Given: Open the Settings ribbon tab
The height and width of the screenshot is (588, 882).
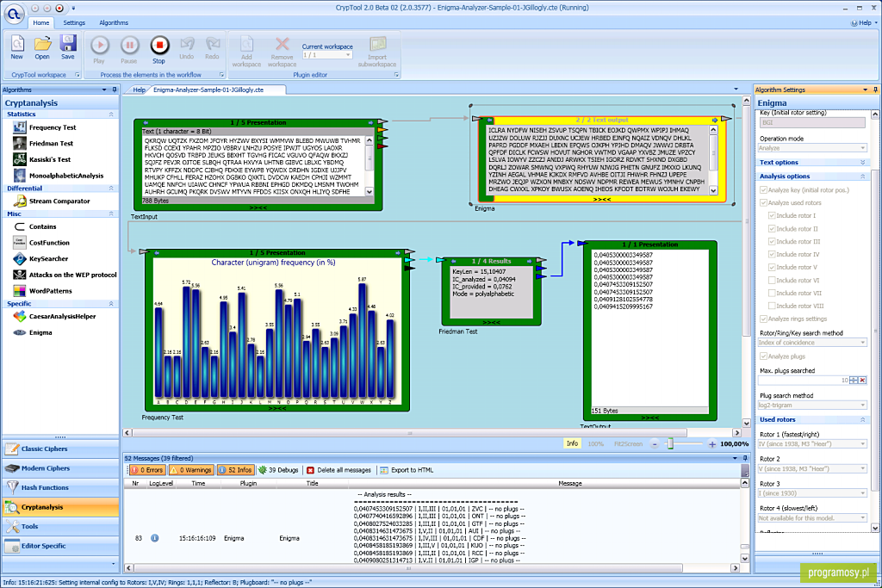Looking at the screenshot, I should click(x=74, y=23).
